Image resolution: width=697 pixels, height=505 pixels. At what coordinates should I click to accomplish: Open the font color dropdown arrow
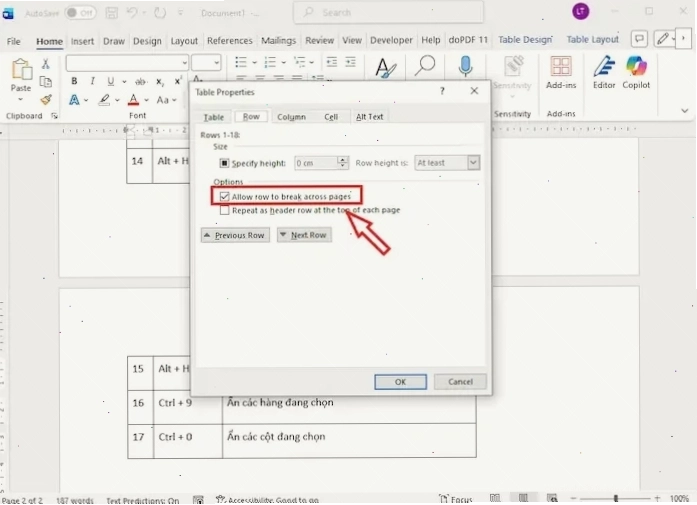point(146,100)
